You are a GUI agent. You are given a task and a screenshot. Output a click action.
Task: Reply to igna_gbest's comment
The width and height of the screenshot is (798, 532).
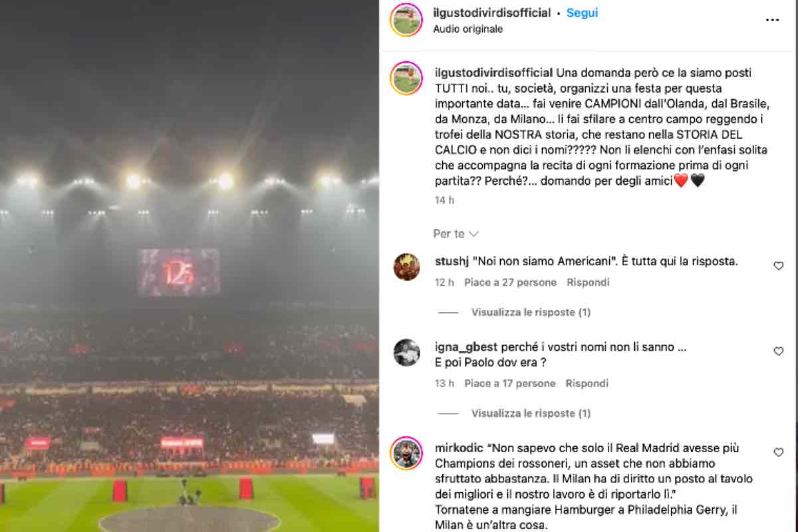(587, 383)
